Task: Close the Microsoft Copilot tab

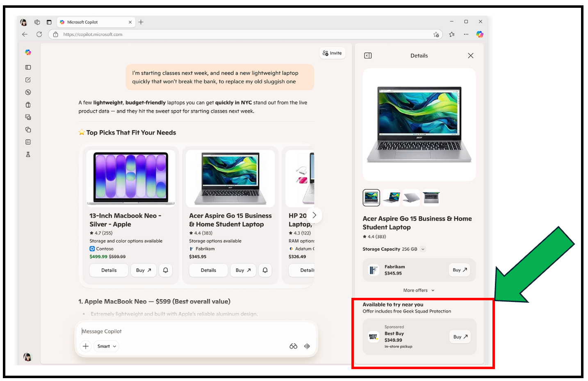Action: (x=130, y=22)
